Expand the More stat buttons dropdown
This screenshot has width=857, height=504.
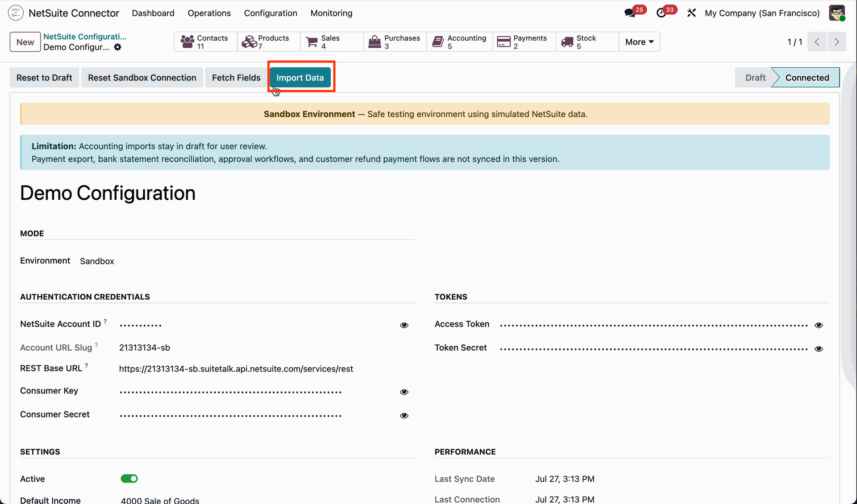pyautogui.click(x=639, y=42)
